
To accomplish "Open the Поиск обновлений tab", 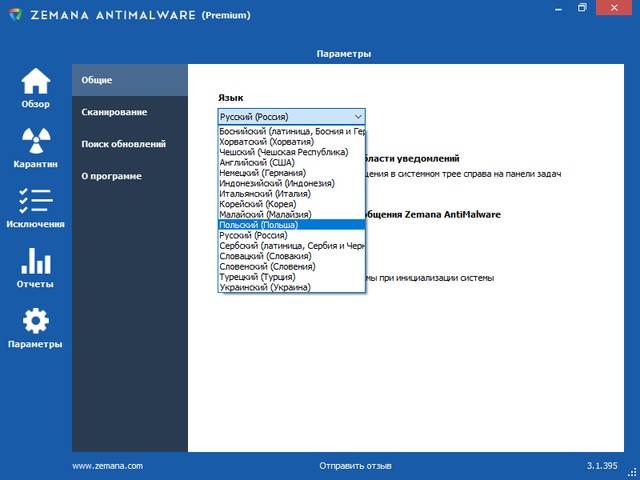I will click(x=130, y=144).
